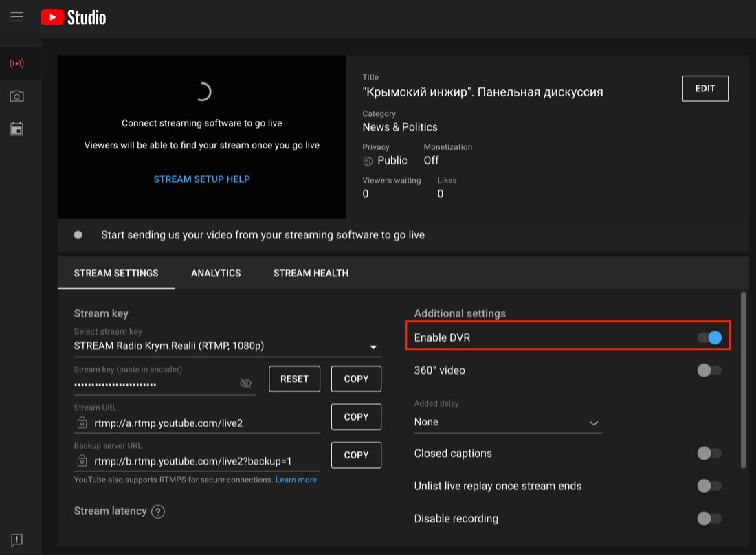756x558 pixels.
Task: Open the hamburger navigation menu
Action: pos(17,17)
